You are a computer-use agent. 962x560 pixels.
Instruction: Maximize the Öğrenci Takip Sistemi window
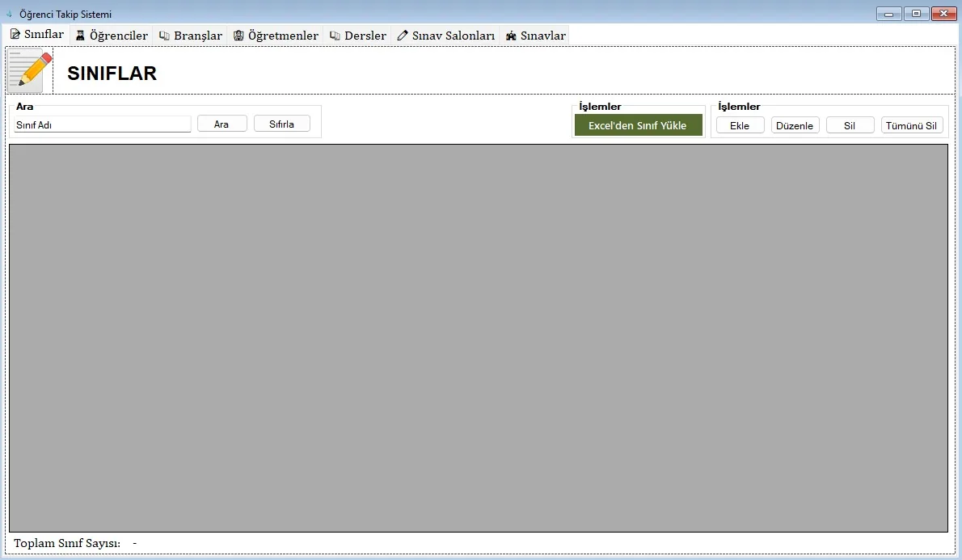click(x=916, y=14)
